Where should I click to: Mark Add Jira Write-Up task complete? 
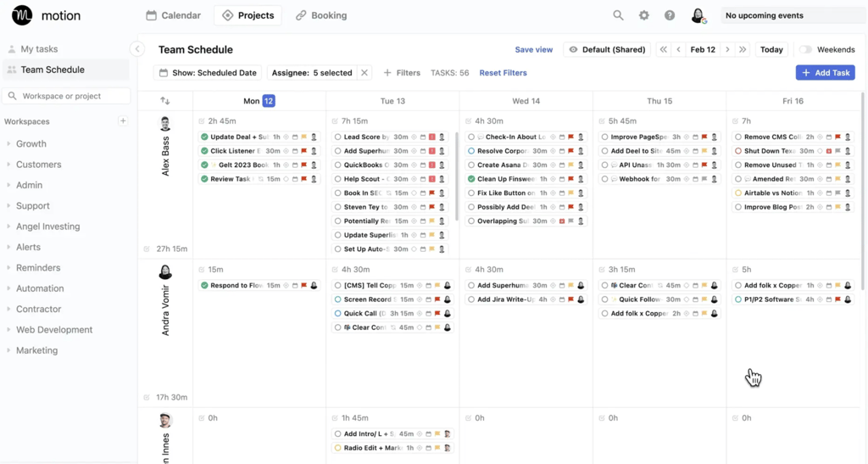[x=471, y=299]
